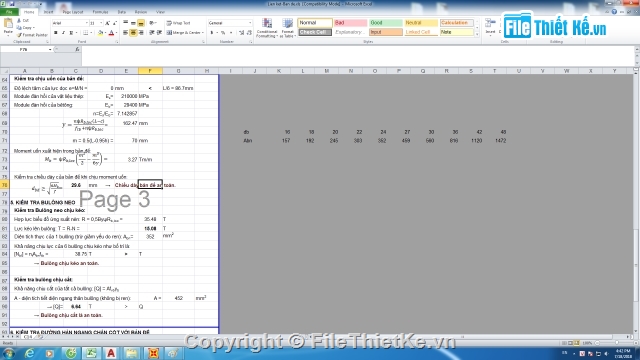
Task: Click the Insert Function fx icon
Action: tap(77, 49)
